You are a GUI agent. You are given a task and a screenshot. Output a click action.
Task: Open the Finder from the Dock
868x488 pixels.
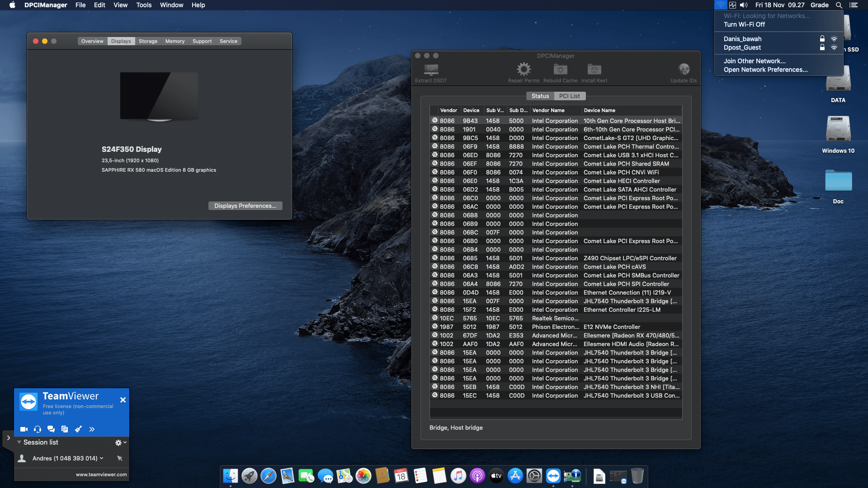231,476
